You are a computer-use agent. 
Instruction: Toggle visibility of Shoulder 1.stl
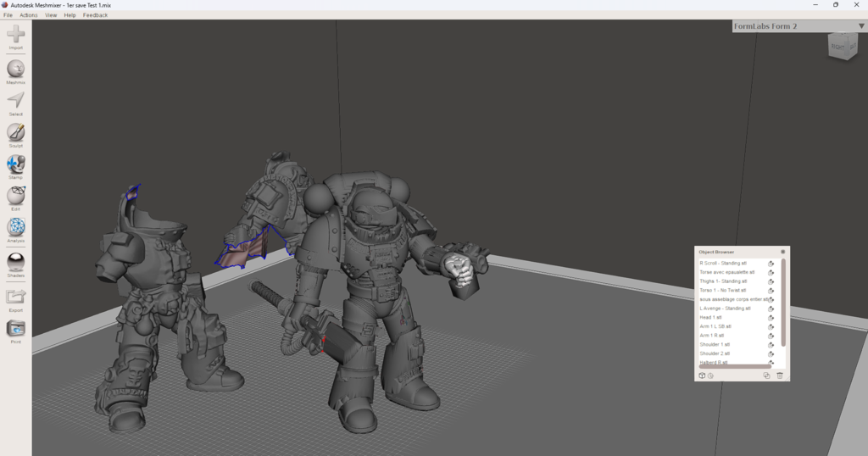click(x=771, y=345)
